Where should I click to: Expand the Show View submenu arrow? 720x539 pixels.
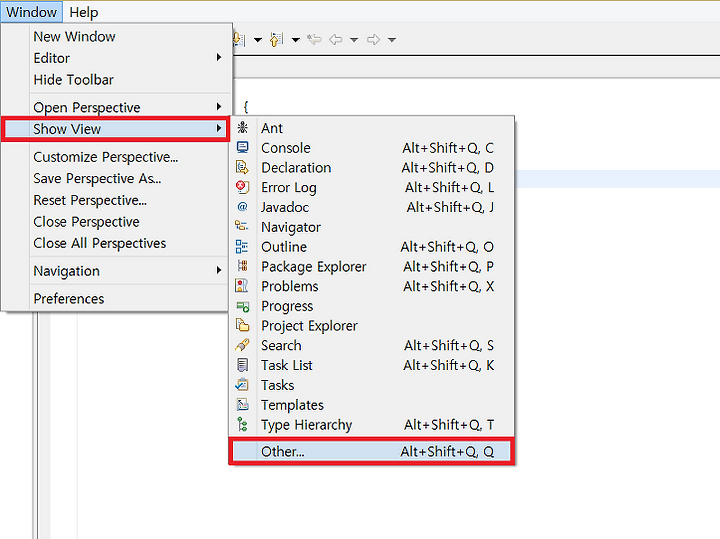(x=219, y=129)
